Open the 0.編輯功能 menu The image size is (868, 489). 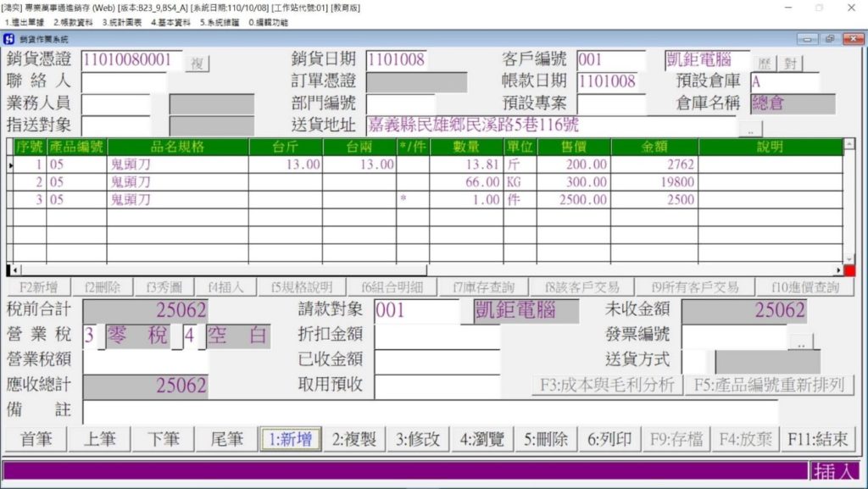tap(268, 23)
